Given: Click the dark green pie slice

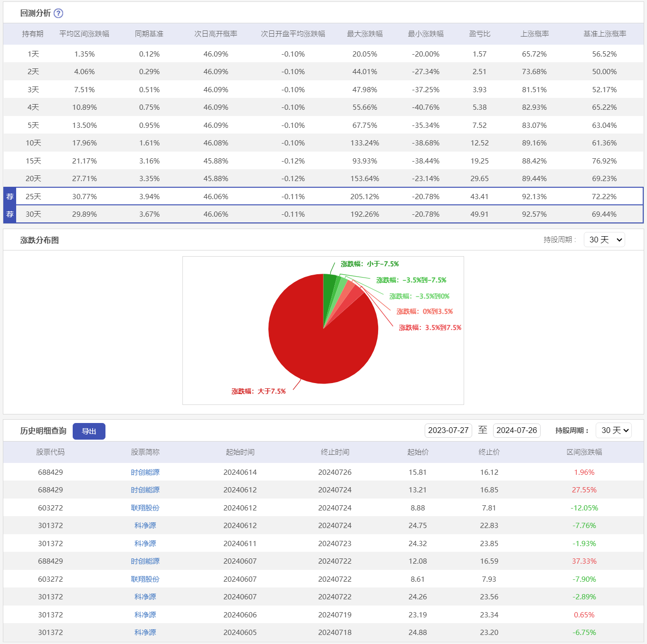Looking at the screenshot, I should coord(329,285).
